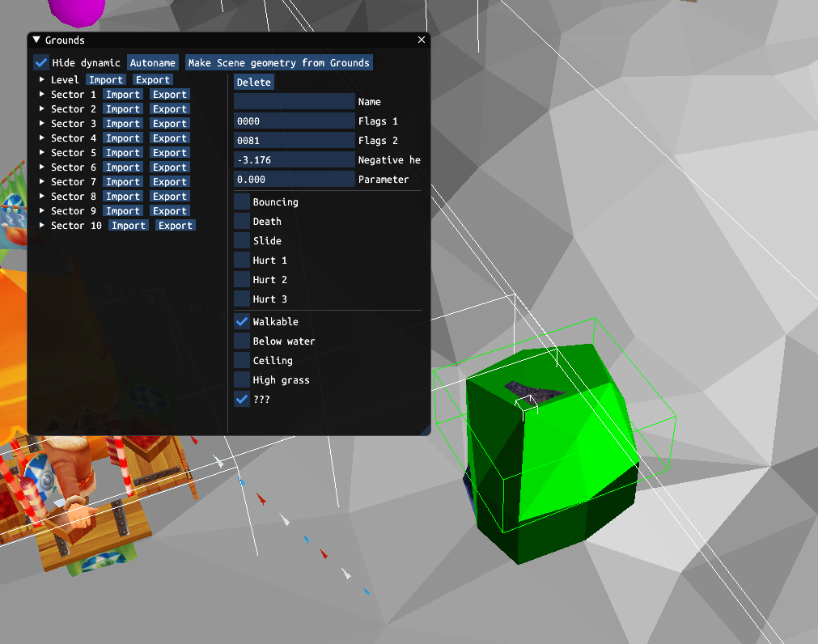
Task: Delete the selected ground
Action: tap(254, 82)
